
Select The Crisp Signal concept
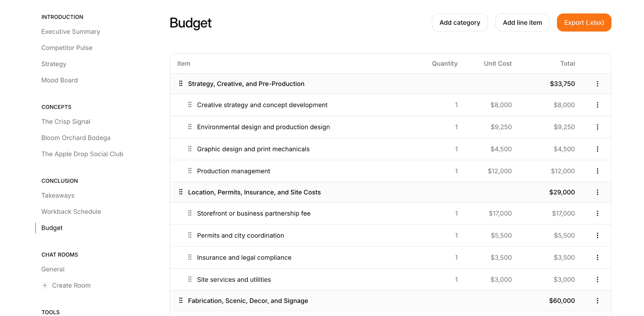tap(66, 122)
